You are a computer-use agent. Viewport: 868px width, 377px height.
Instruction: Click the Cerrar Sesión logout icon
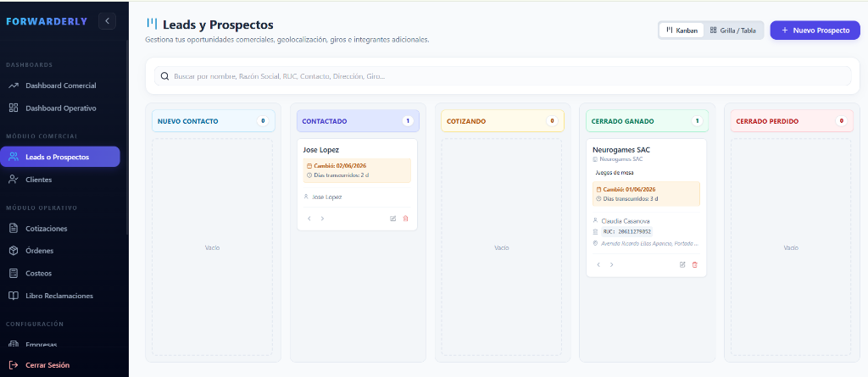pos(14,365)
